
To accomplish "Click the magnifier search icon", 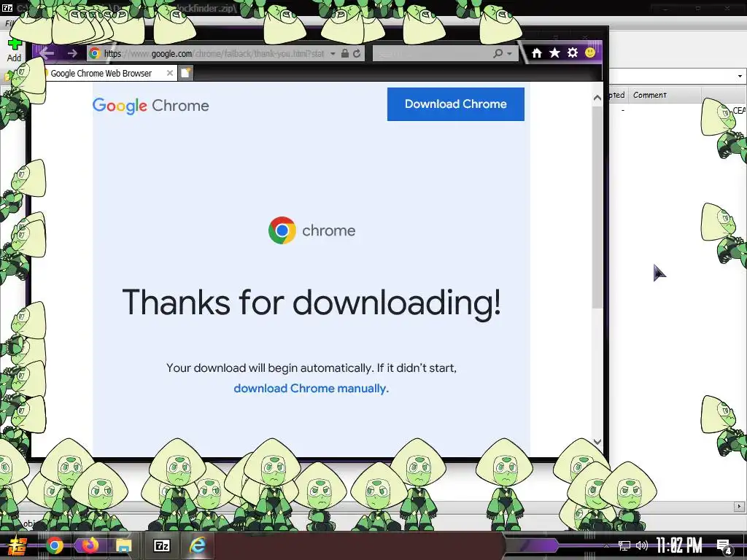I will 498,53.
